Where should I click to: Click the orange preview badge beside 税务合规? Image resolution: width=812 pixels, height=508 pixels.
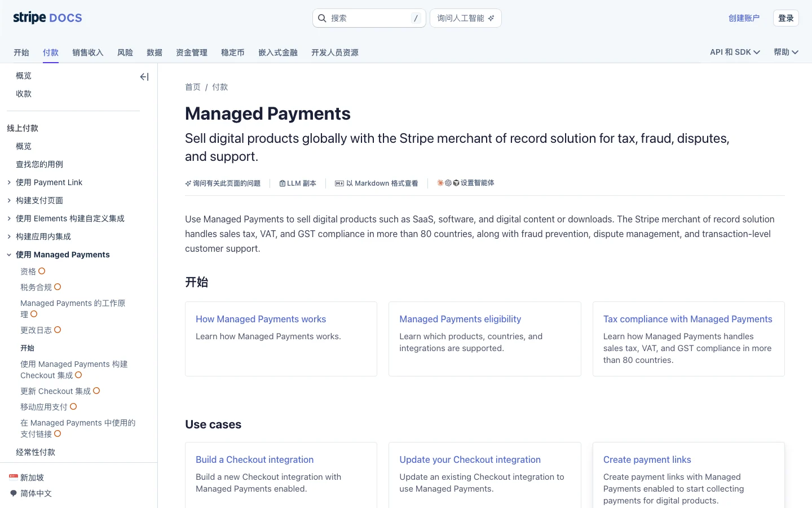click(58, 287)
